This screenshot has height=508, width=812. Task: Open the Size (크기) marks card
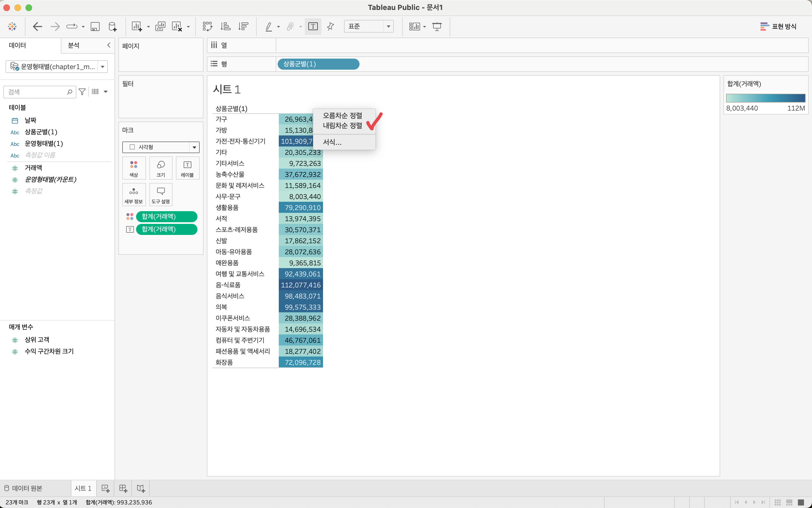point(161,168)
